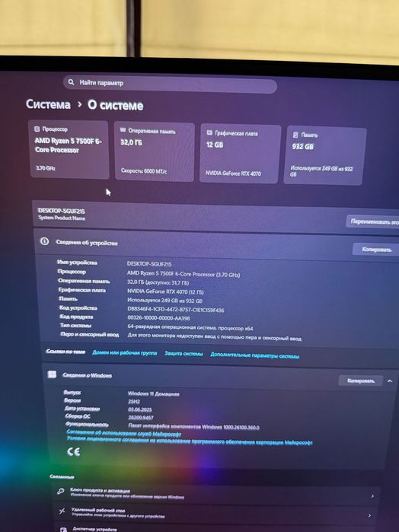399x532 pixels.
Task: Open 'Соглашение об использовании служб Майкрософт' link
Action: pos(124,433)
